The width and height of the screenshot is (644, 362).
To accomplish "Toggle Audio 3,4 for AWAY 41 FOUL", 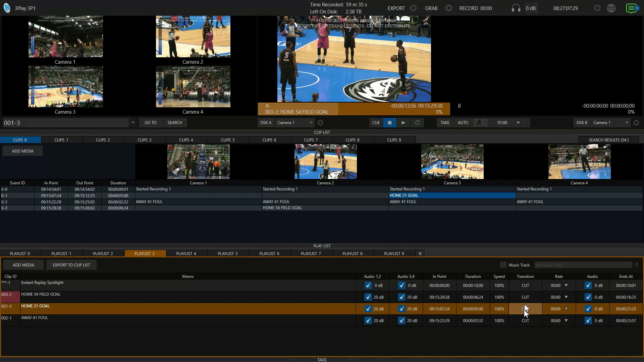I will pyautogui.click(x=401, y=321).
